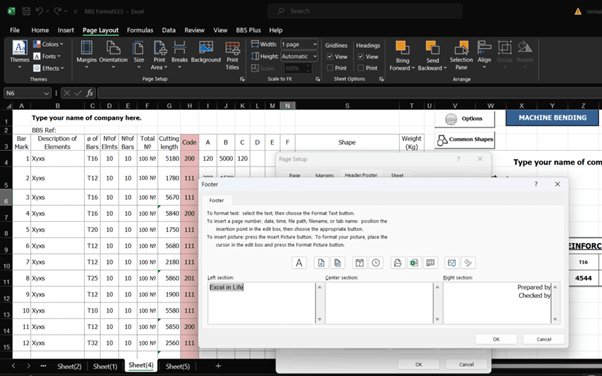This screenshot has width=602, height=376.
Task: Click the Print Area button
Action: pos(159,55)
